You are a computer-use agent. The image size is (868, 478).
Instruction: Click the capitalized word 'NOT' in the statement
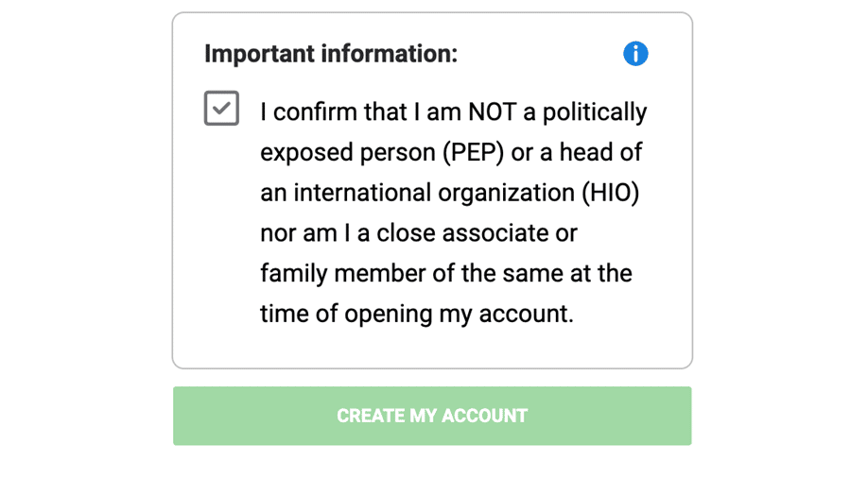[493, 112]
